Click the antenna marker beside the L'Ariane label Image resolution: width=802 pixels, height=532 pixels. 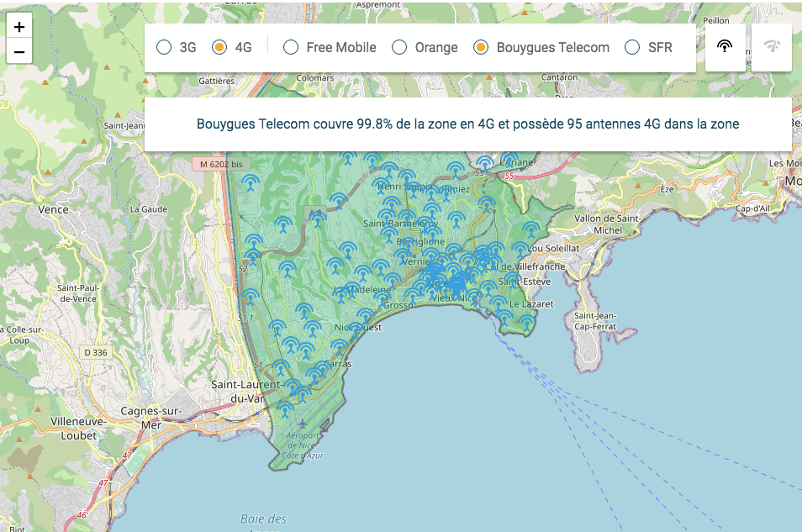485,163
